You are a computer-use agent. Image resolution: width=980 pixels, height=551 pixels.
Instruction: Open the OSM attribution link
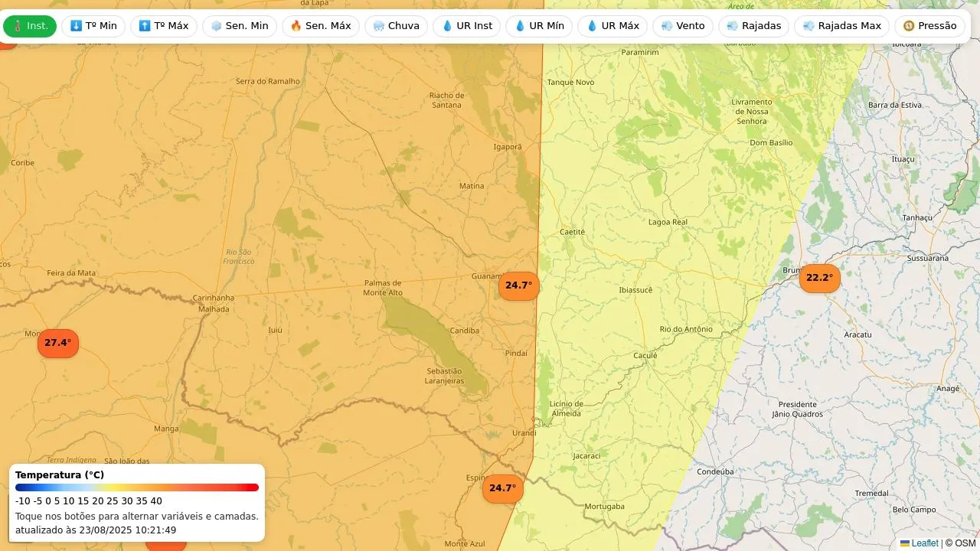pyautogui.click(x=965, y=543)
